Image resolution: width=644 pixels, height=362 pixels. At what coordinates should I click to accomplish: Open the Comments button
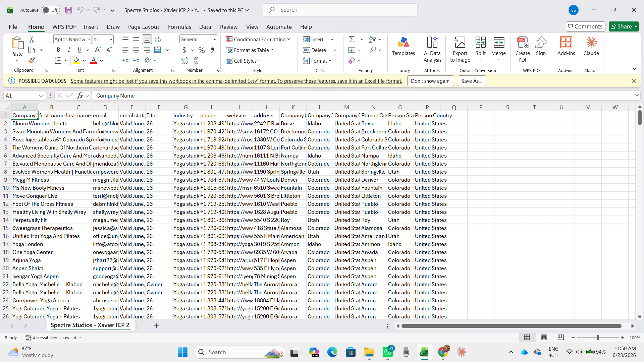585,26
